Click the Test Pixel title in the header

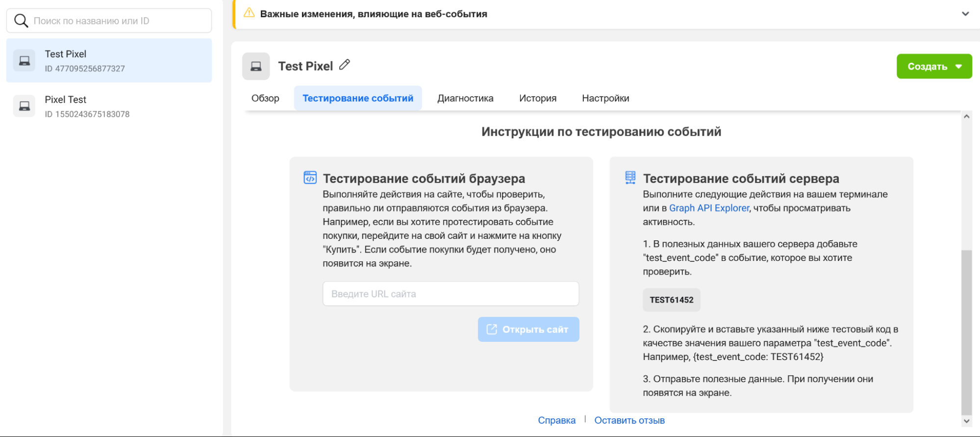click(305, 66)
